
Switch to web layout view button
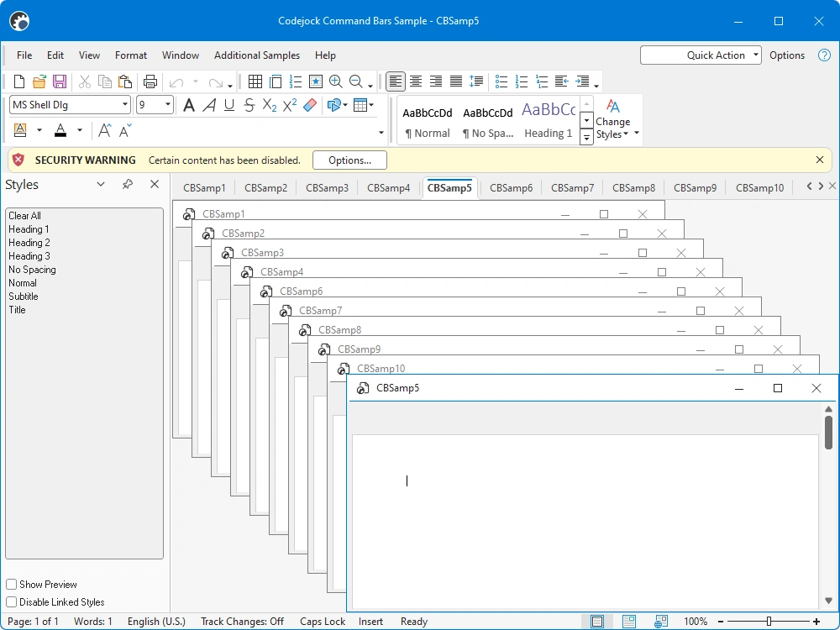point(661,622)
